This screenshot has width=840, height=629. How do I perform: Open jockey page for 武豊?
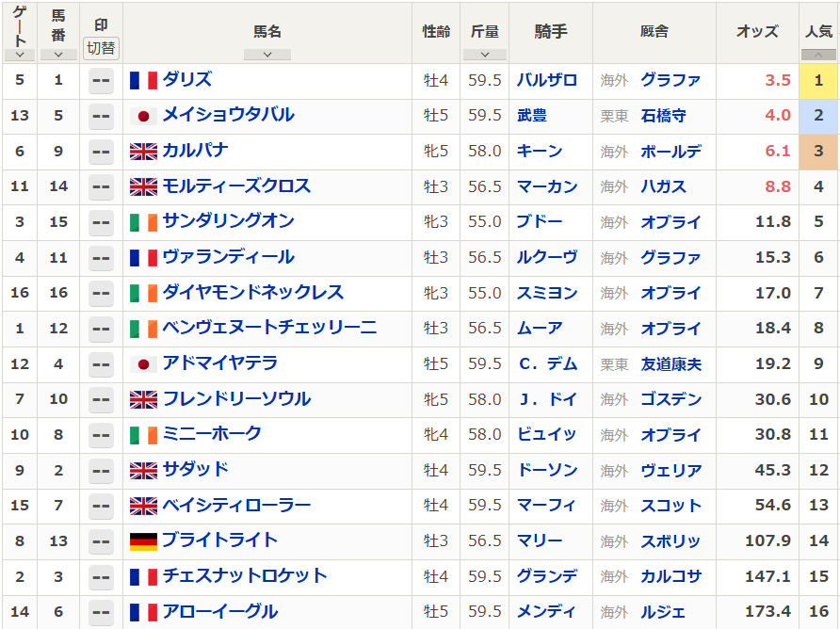[532, 116]
